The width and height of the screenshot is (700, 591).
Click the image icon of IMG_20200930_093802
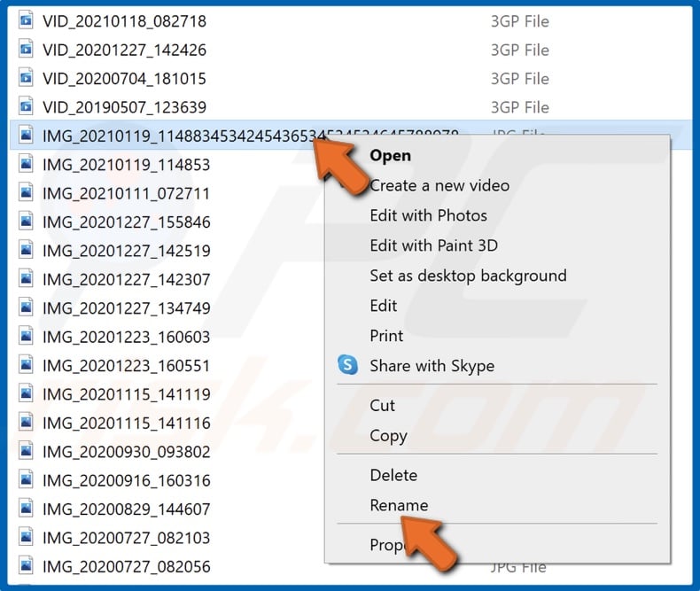click(x=26, y=451)
